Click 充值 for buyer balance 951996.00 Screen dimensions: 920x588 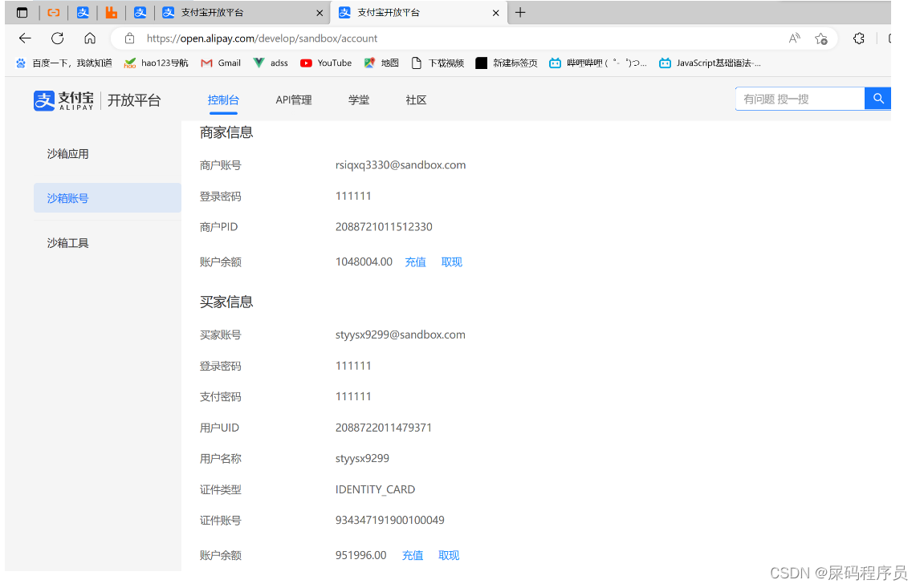(x=413, y=555)
